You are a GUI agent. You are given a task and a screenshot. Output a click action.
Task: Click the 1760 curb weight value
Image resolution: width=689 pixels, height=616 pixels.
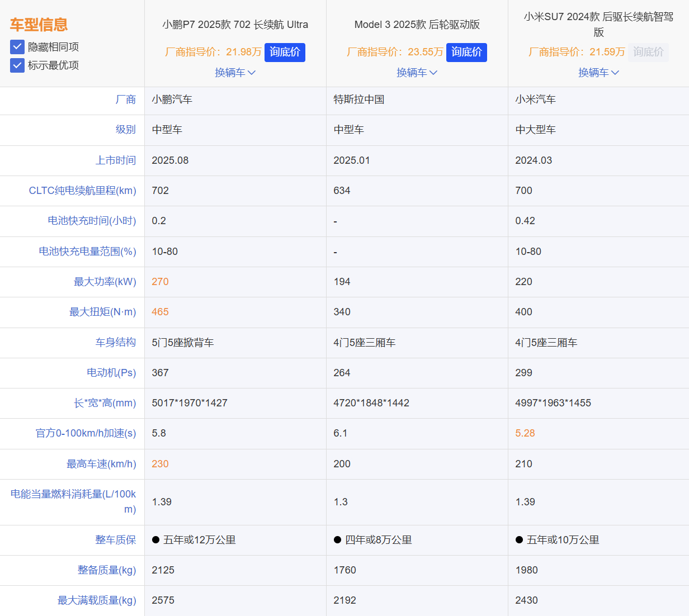(x=345, y=570)
